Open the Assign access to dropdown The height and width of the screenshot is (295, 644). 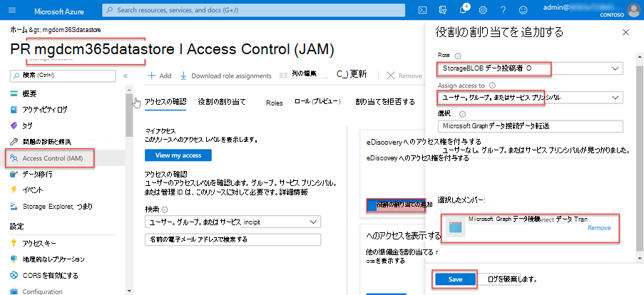530,98
